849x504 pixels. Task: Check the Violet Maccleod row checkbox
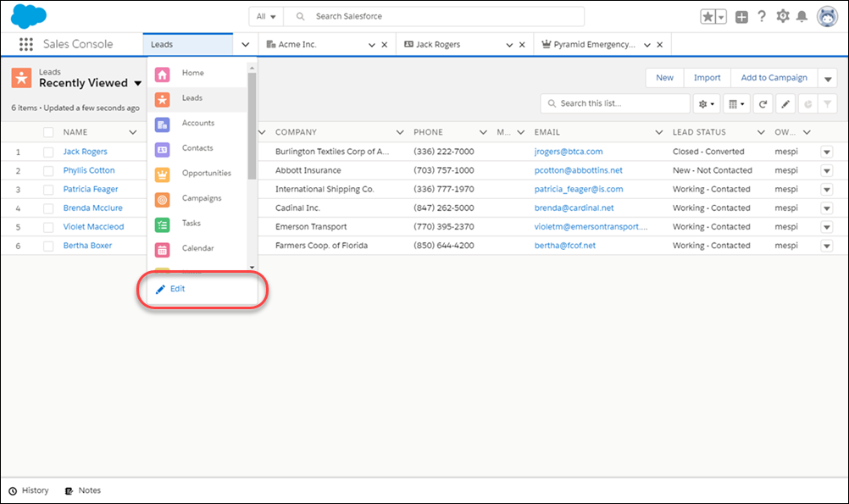pos(48,227)
